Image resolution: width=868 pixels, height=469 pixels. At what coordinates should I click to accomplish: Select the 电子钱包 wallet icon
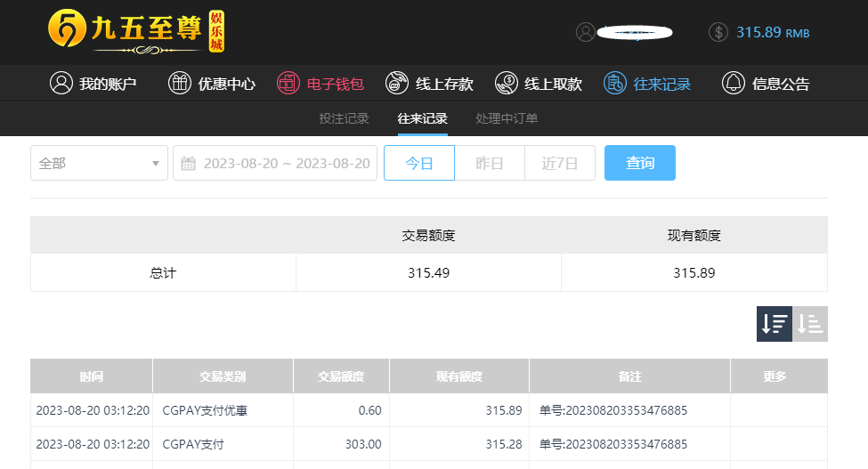(x=288, y=83)
